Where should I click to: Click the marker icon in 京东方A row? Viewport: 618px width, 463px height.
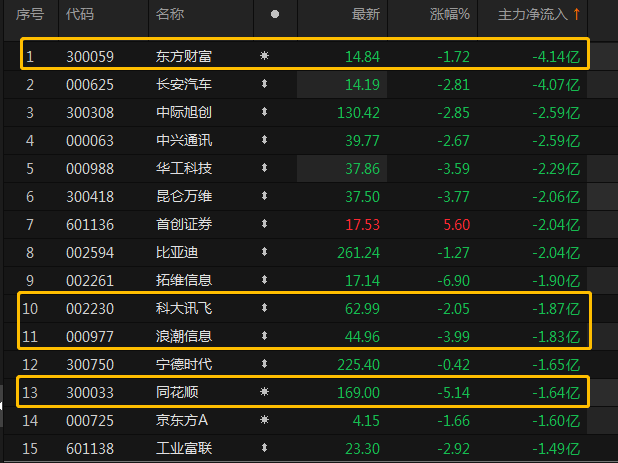(264, 420)
